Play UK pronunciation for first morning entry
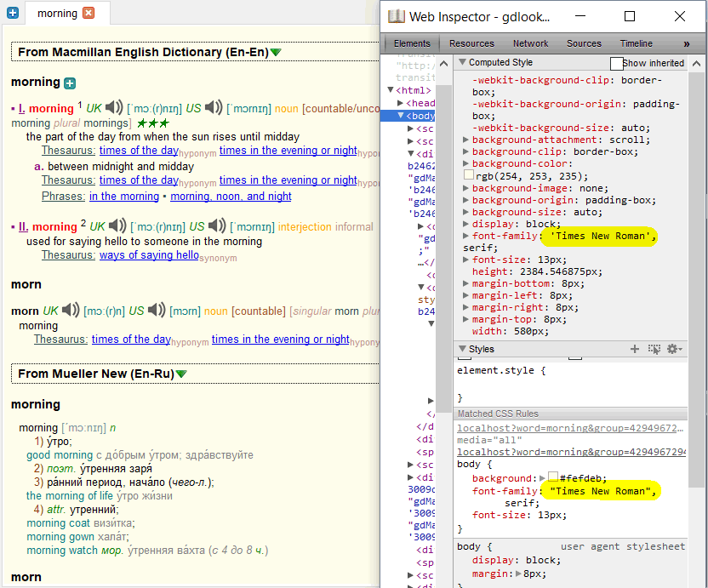Image resolution: width=708 pixels, height=588 pixels. [x=114, y=107]
